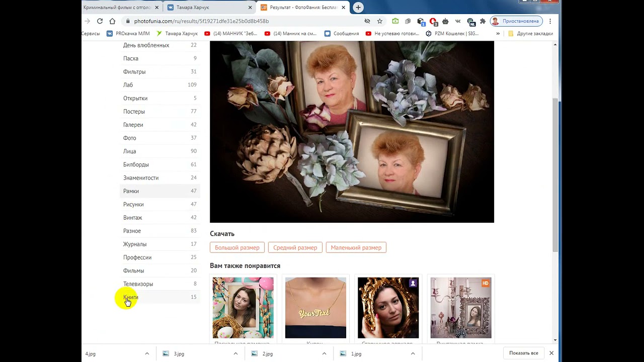
Task: Open the grey cube extension icon
Action: 408,21
